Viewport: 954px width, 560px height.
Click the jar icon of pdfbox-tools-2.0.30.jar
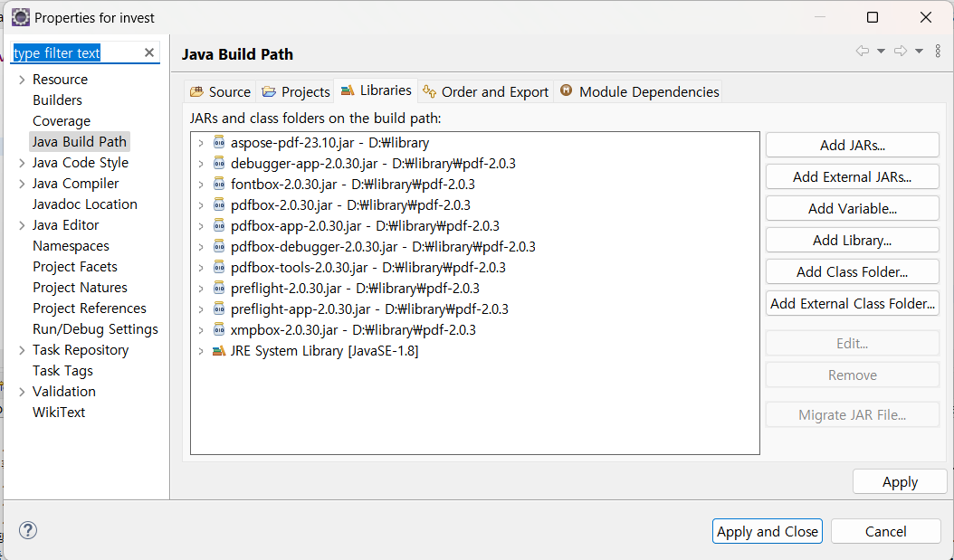219,268
